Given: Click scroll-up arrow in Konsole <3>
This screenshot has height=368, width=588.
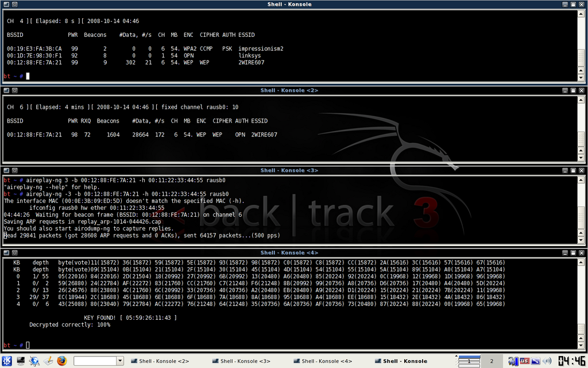Looking at the screenshot, I should click(x=581, y=179).
